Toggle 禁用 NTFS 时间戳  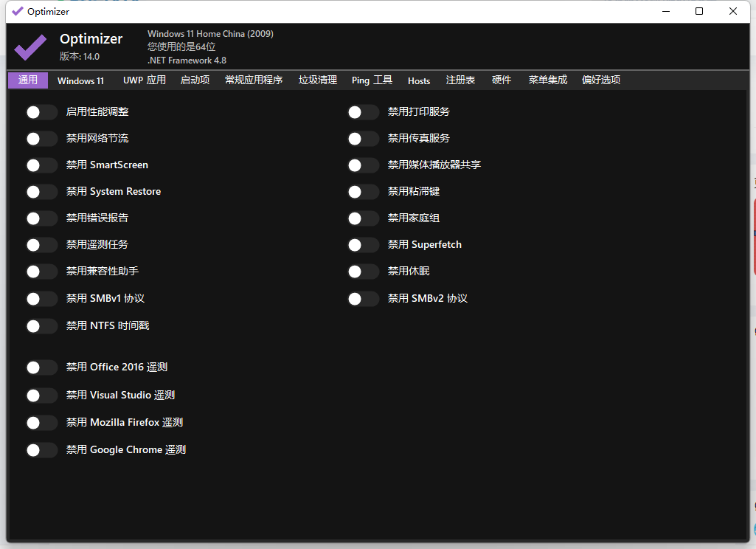(x=41, y=325)
